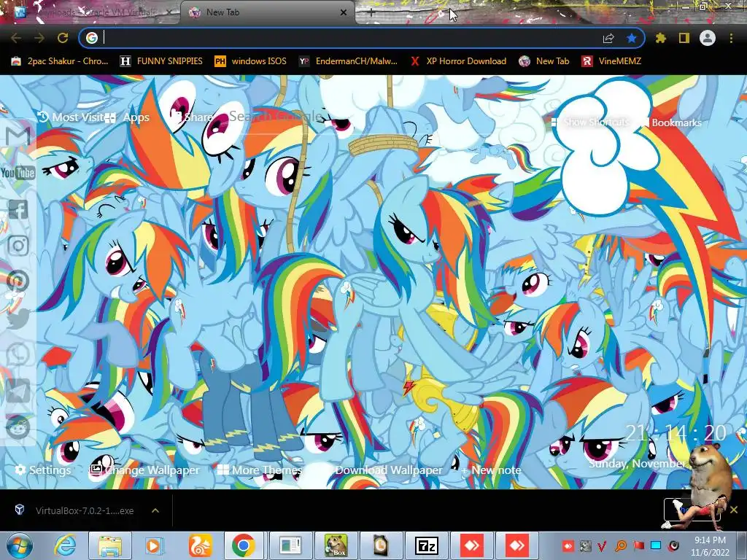The height and width of the screenshot is (560, 747).
Task: Toggle Show Shortcuts on the page
Action: (589, 122)
